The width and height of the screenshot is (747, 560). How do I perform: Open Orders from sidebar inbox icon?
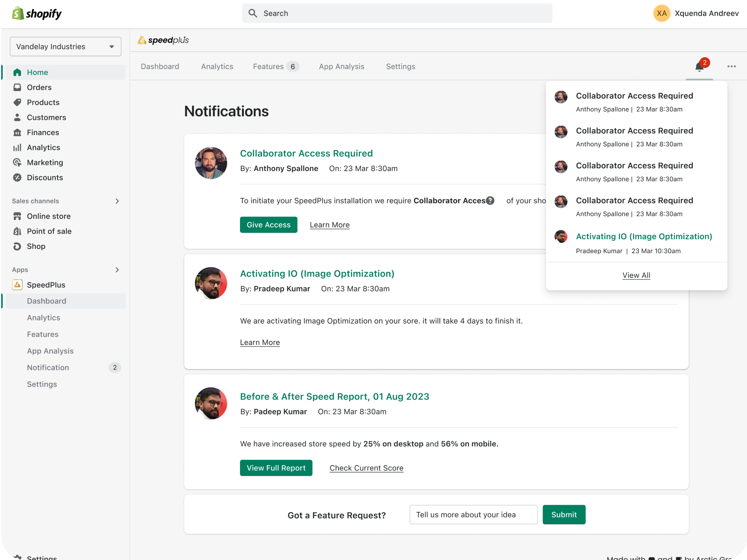(17, 87)
